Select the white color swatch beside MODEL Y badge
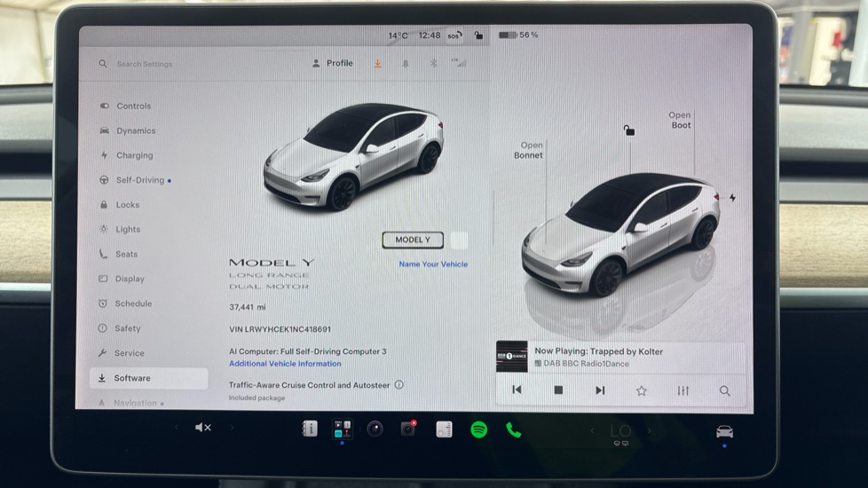Viewport: 868px width, 488px height. (459, 240)
